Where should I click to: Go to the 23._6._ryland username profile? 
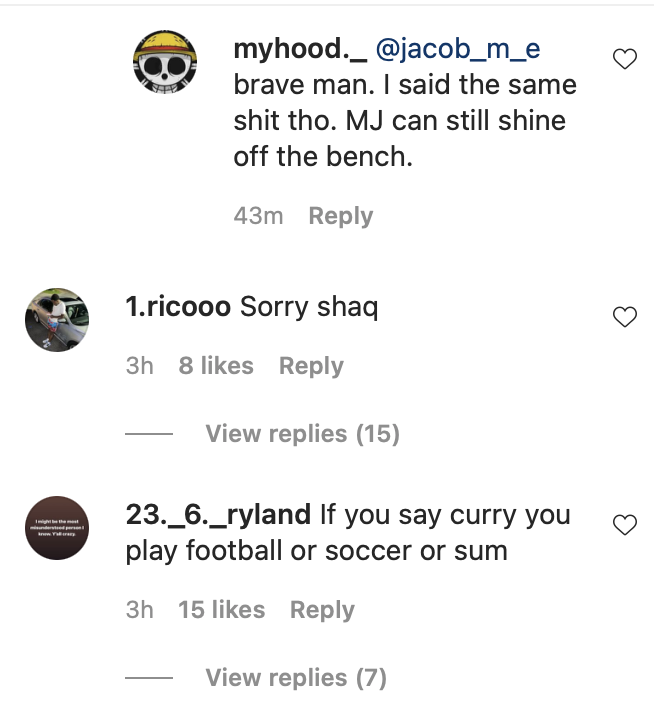point(218,514)
